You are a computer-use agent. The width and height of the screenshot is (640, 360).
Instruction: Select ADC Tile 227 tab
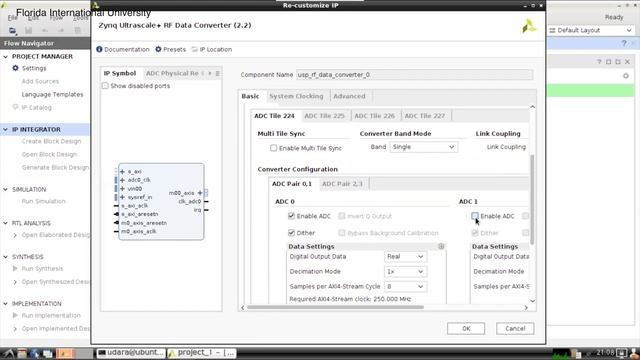pyautogui.click(x=425, y=116)
